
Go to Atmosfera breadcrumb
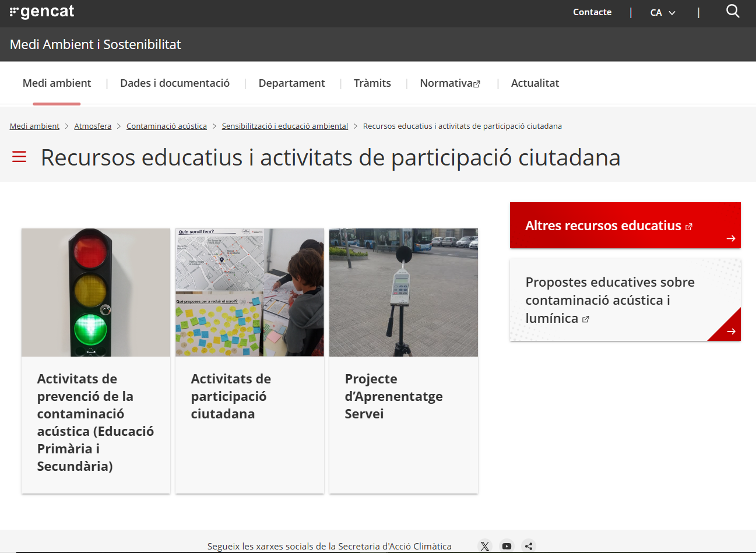pos(93,126)
